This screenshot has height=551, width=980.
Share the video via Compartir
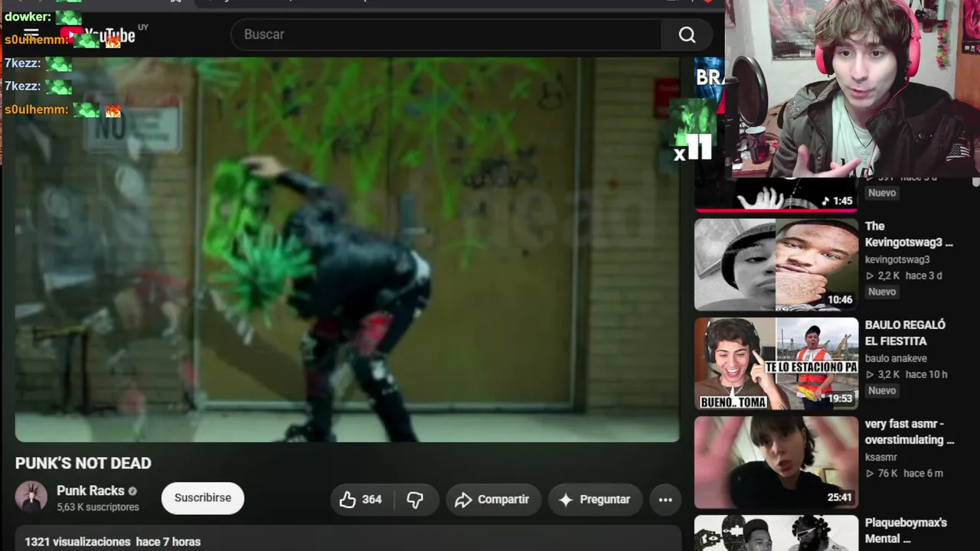[x=492, y=500]
